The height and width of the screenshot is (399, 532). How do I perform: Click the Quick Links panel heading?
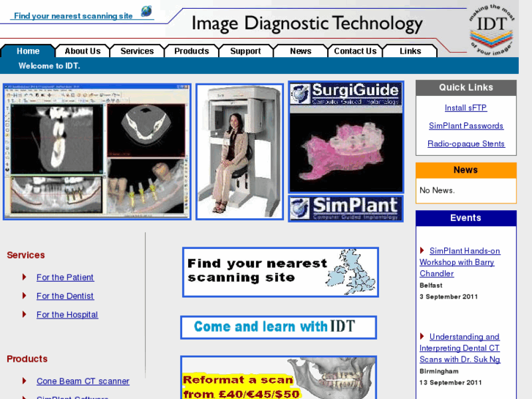466,88
